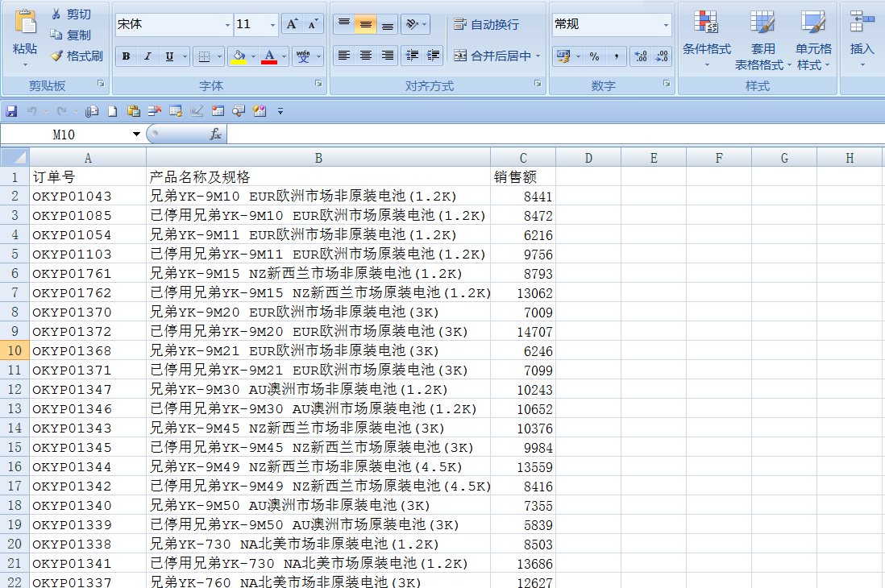Open the Merge and Center dropdown arrow

point(538,56)
